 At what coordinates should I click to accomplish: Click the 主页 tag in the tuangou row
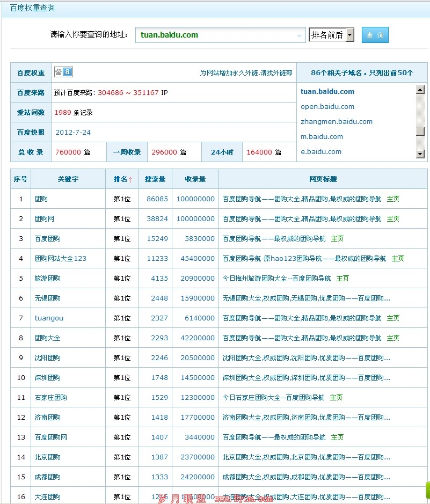click(x=393, y=318)
